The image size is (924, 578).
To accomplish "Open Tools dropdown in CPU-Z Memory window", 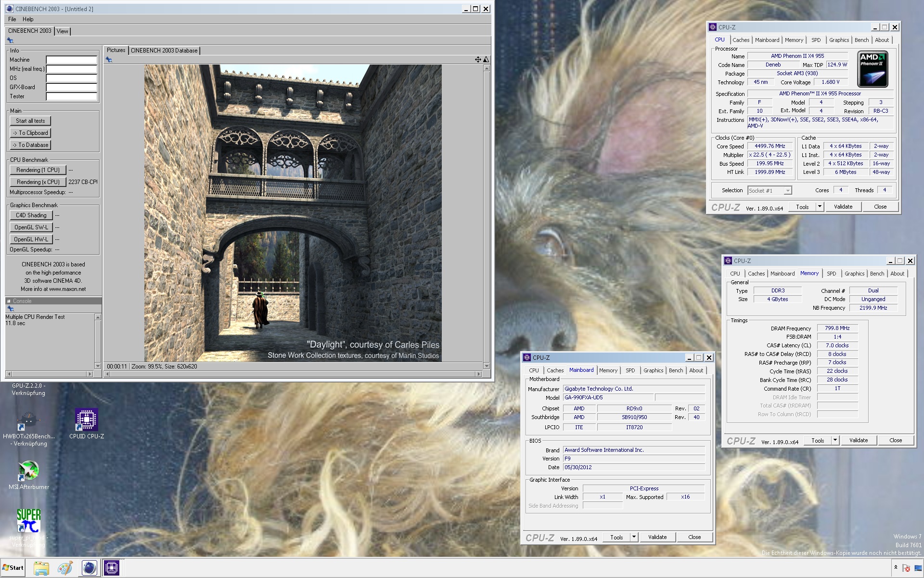I will tap(835, 440).
